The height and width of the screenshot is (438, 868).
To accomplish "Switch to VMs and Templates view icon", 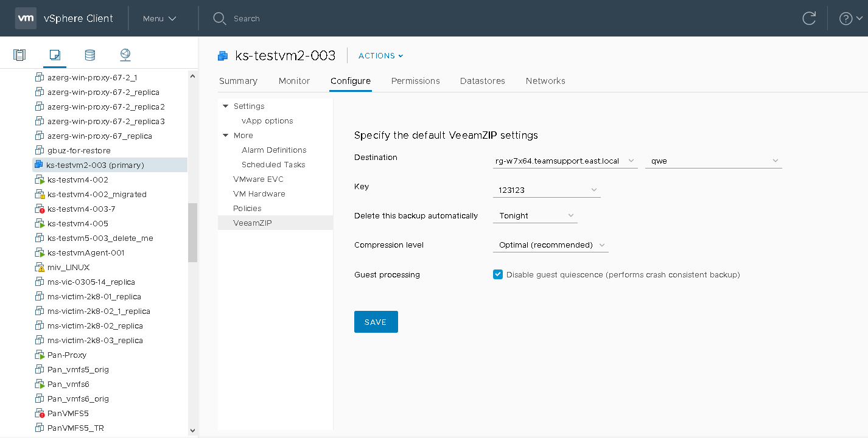I will click(55, 55).
